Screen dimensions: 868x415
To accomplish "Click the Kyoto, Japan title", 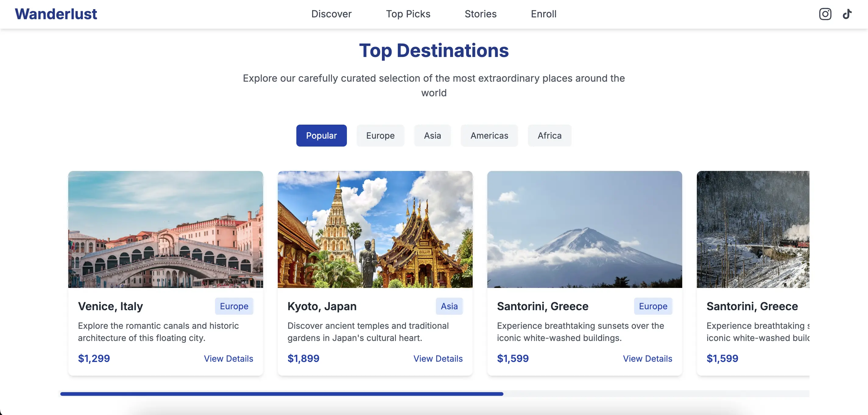I will coord(322,306).
